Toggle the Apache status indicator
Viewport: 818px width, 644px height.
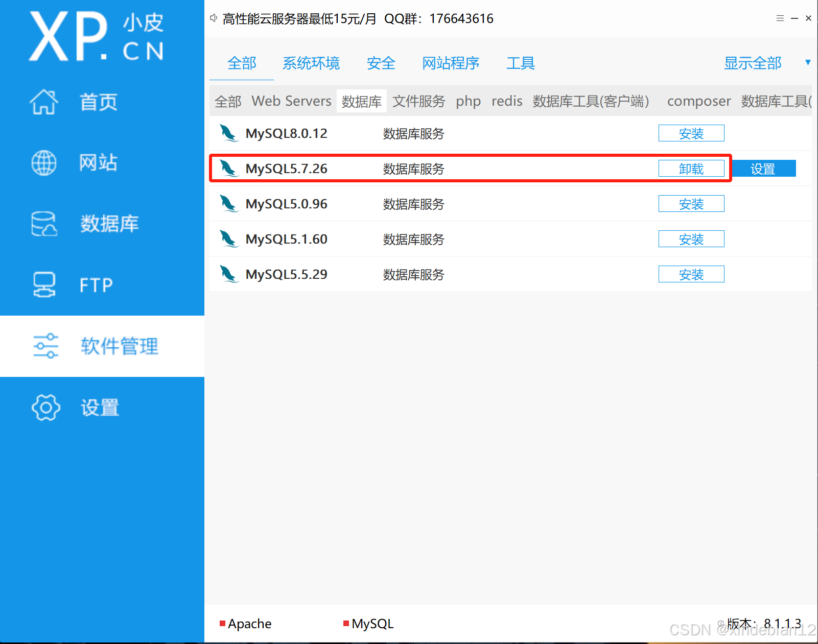[x=222, y=623]
